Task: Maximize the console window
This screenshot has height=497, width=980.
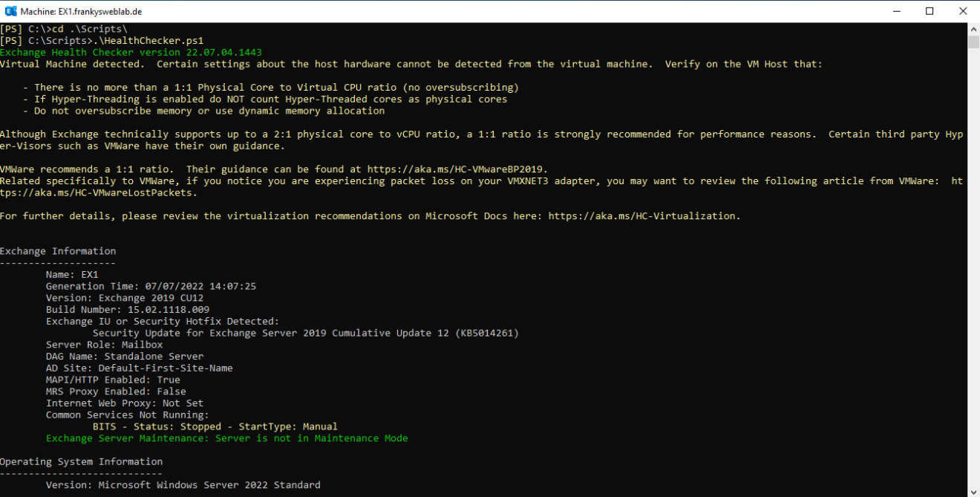Action: 930,11
